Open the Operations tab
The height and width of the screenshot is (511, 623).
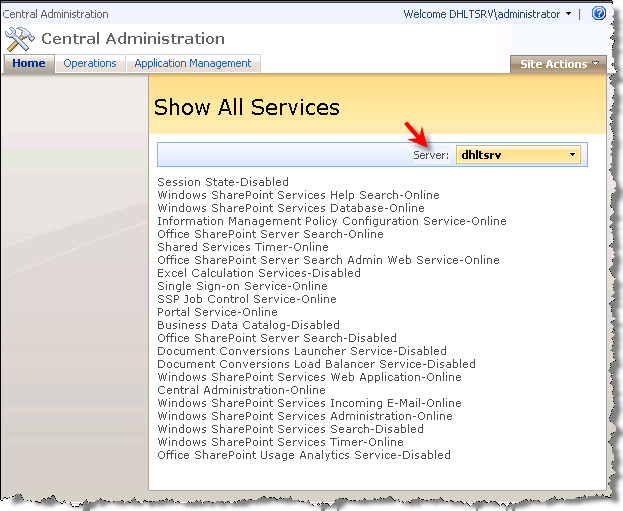click(x=90, y=63)
